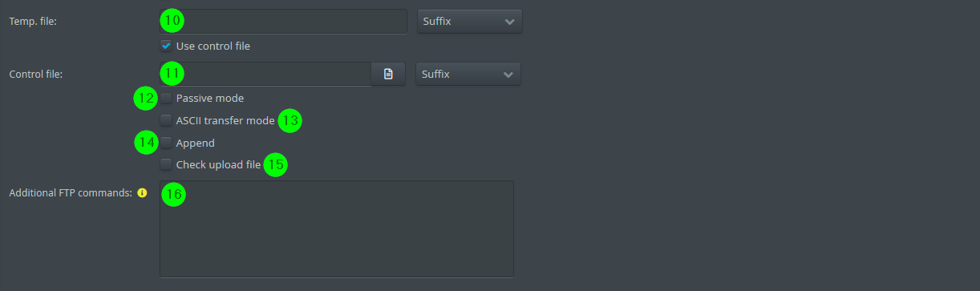Click into the Control file text field
Viewport: 980px width, 291px height.
(265, 74)
